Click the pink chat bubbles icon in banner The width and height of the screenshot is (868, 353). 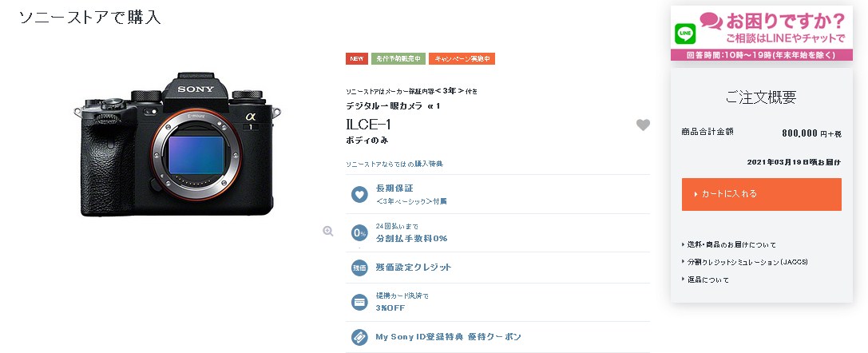tap(711, 21)
